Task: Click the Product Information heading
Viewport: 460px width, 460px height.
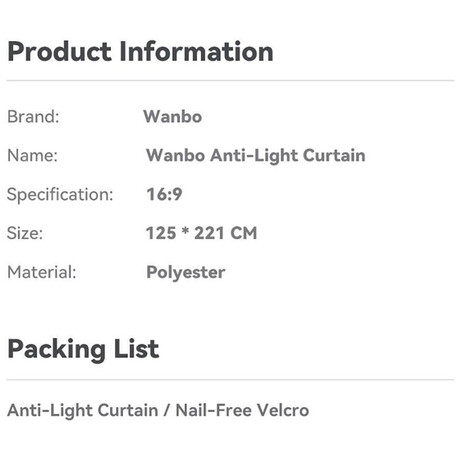Action: click(x=140, y=52)
